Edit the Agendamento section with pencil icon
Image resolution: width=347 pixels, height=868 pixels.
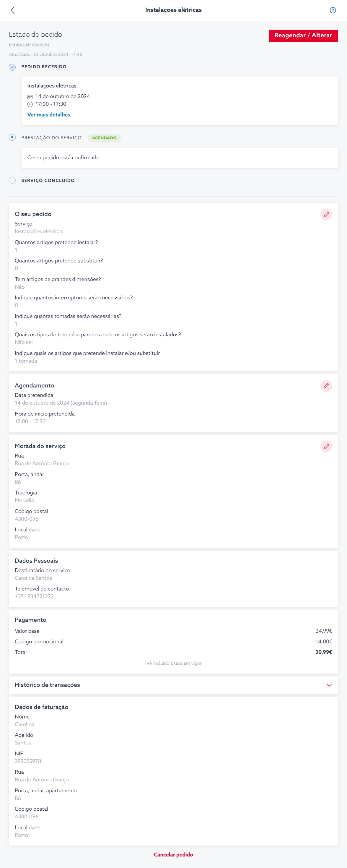pos(326,385)
